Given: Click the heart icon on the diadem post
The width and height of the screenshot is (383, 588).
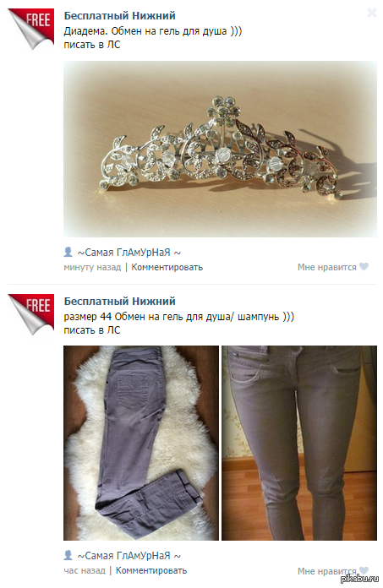Looking at the screenshot, I should (x=364, y=266).
